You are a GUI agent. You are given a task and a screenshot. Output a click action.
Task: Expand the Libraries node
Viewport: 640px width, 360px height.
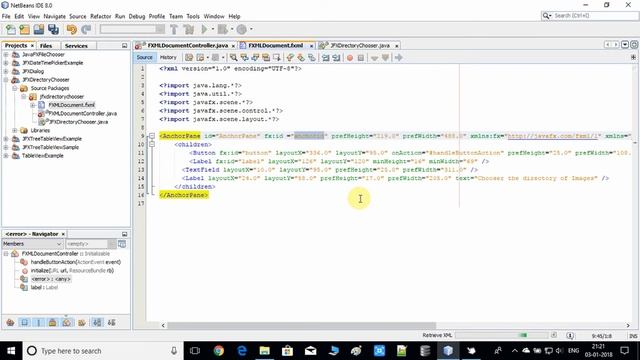click(x=15, y=131)
